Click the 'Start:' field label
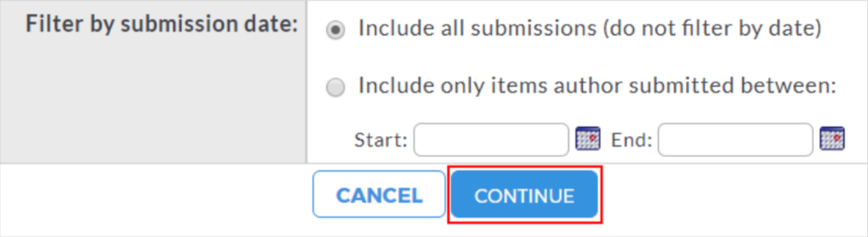Viewport: 868px width, 237px height. point(380,140)
